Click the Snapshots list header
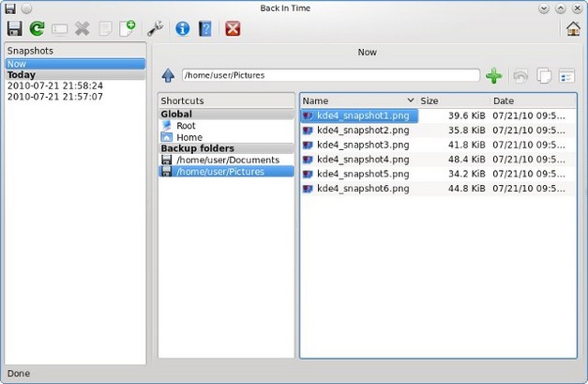This screenshot has width=588, height=384. click(75, 51)
